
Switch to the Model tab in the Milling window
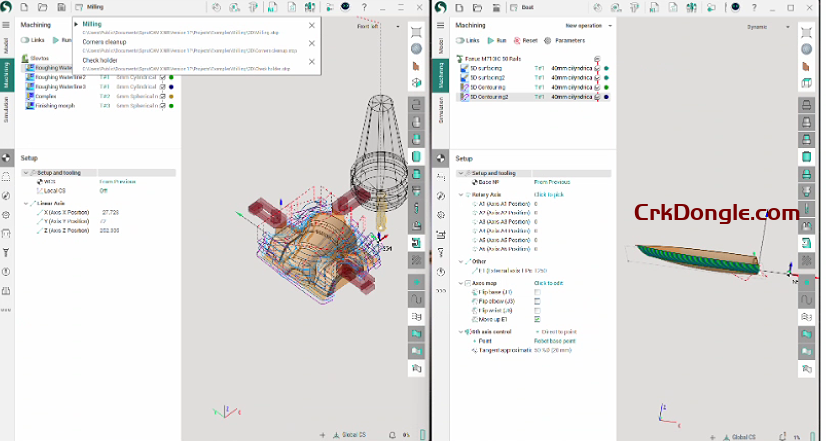[5, 47]
